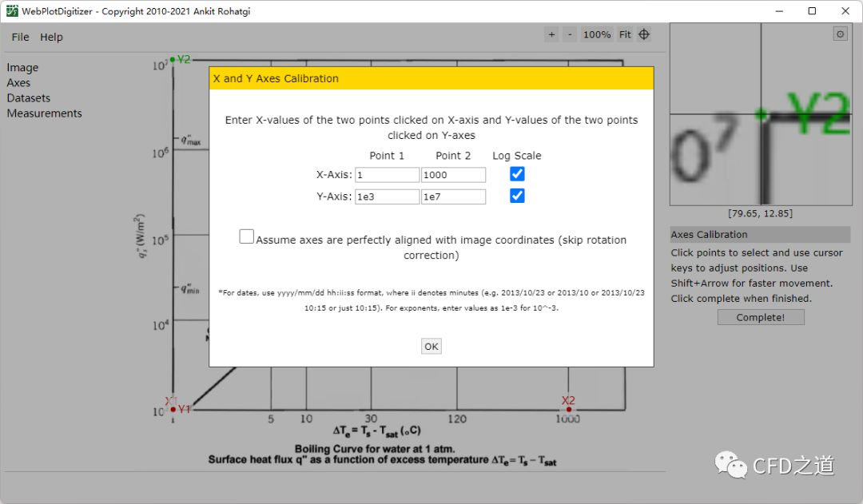This screenshot has width=863, height=504.
Task: Open the Help menu
Action: point(51,37)
